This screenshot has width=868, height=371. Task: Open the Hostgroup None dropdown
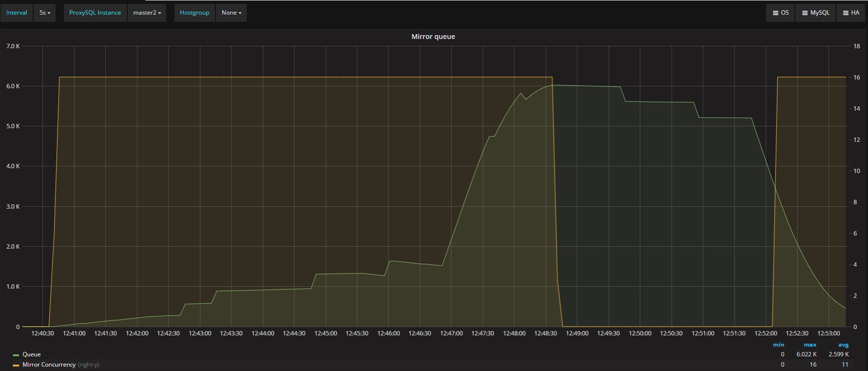coord(231,13)
